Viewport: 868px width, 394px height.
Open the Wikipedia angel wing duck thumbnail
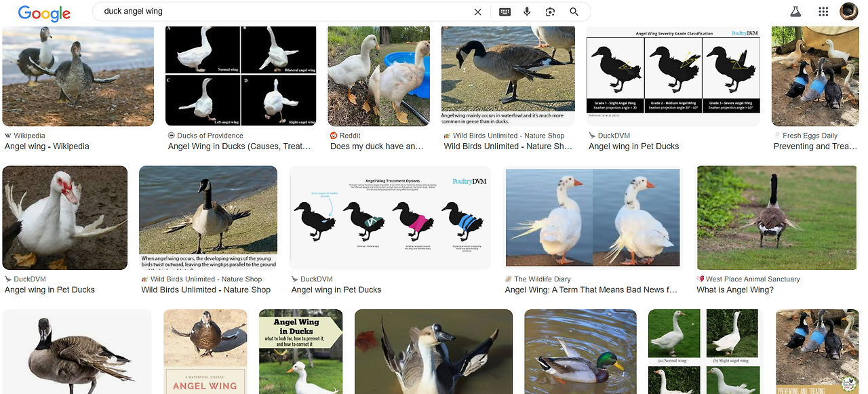(78, 76)
